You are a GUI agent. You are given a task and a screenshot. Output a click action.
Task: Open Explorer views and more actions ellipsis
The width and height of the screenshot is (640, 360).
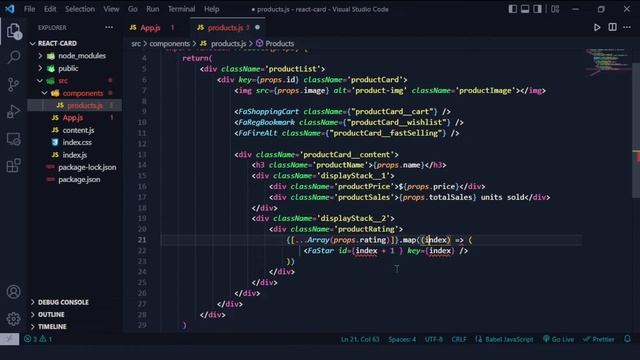[109, 27]
